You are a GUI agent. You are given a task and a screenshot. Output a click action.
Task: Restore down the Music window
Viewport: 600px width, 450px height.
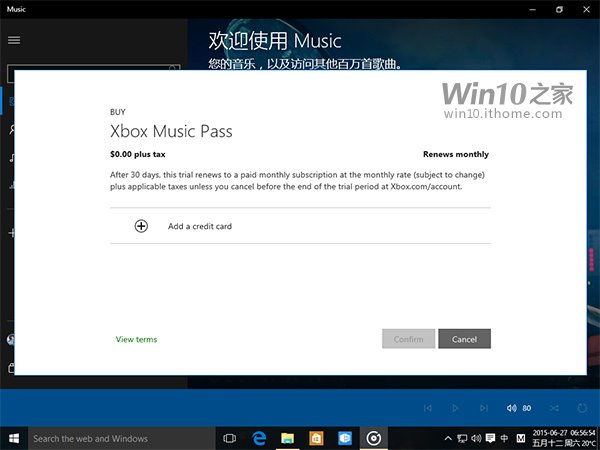(x=559, y=10)
